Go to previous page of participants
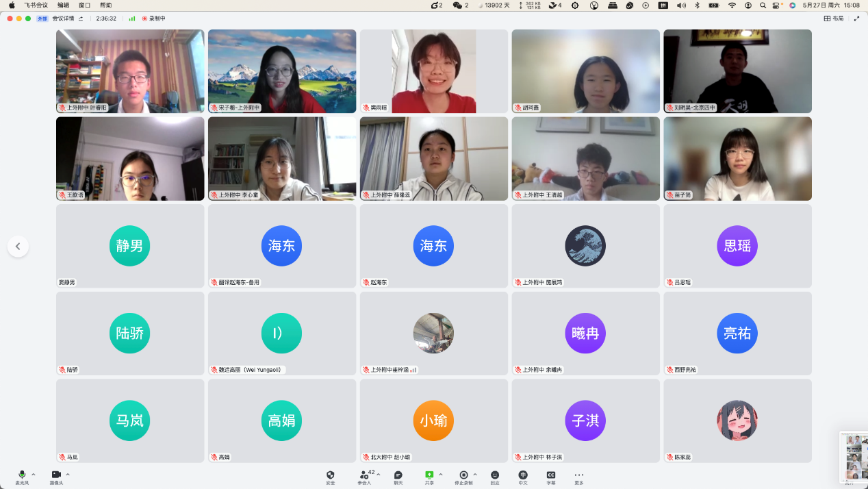Viewport: 868px width, 489px height. click(18, 247)
